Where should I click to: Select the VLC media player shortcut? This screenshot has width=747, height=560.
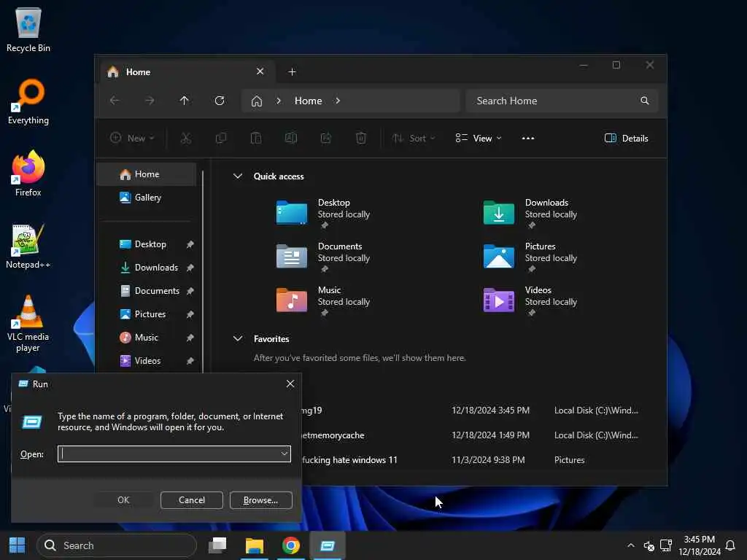28,324
